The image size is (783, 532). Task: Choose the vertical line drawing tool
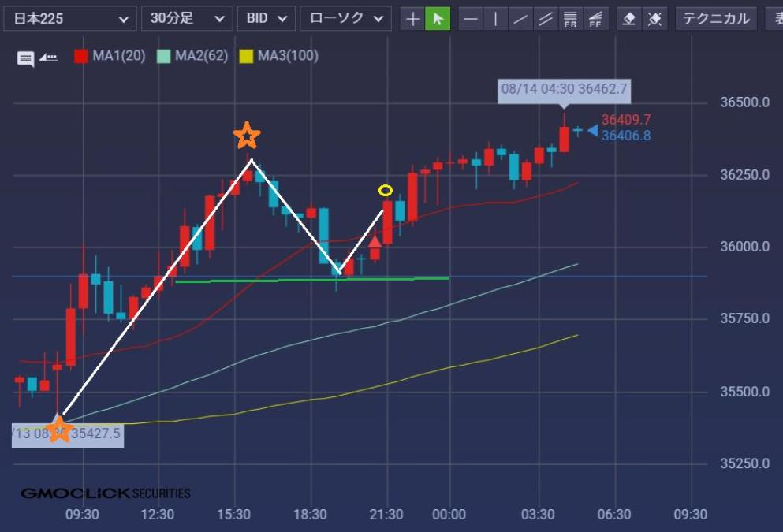coord(496,19)
